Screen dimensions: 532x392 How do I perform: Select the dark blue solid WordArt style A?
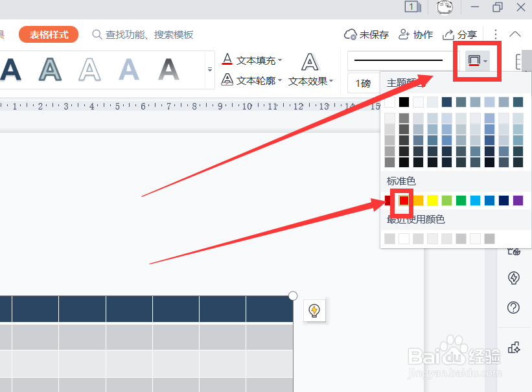pyautogui.click(x=10, y=69)
